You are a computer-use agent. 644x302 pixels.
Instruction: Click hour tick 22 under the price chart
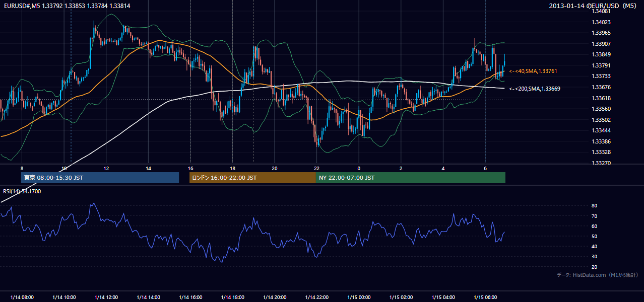(316, 168)
